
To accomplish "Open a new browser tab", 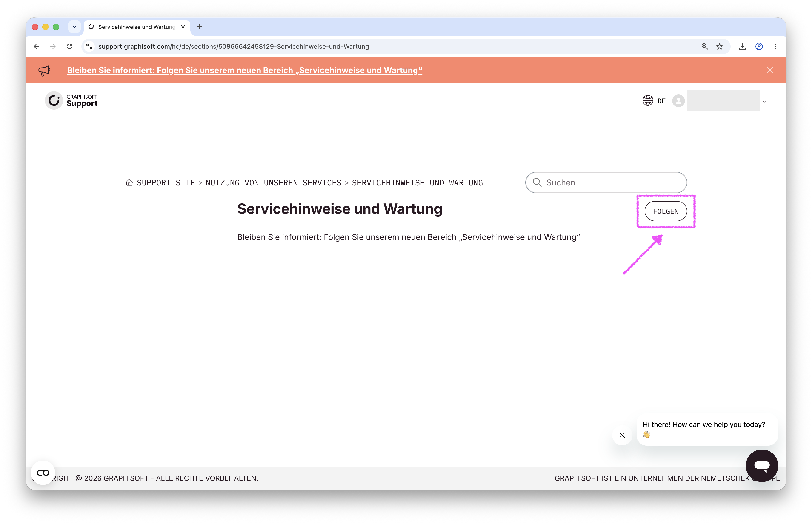I will click(x=200, y=26).
